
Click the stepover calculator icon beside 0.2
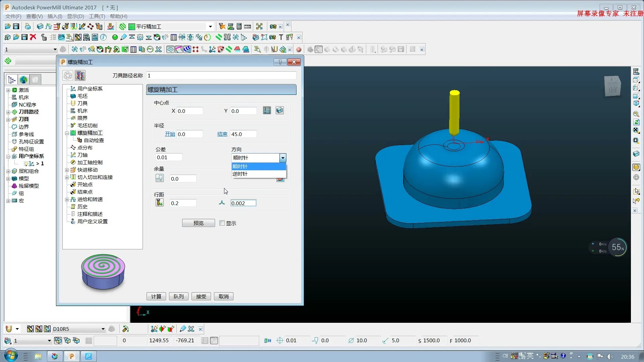[x=160, y=203]
